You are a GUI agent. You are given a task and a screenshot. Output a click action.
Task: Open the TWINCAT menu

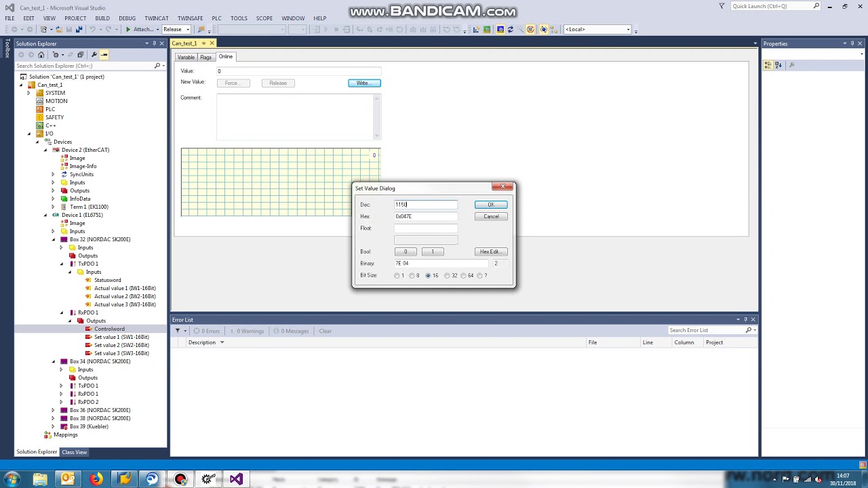coord(156,18)
